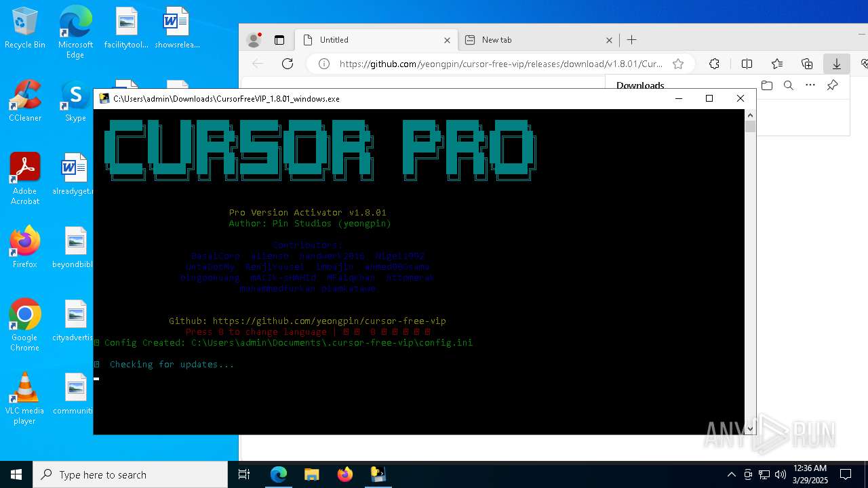Select the facilitytool desktop file
Image resolution: width=868 pixels, height=488 pixels.
pos(126,28)
